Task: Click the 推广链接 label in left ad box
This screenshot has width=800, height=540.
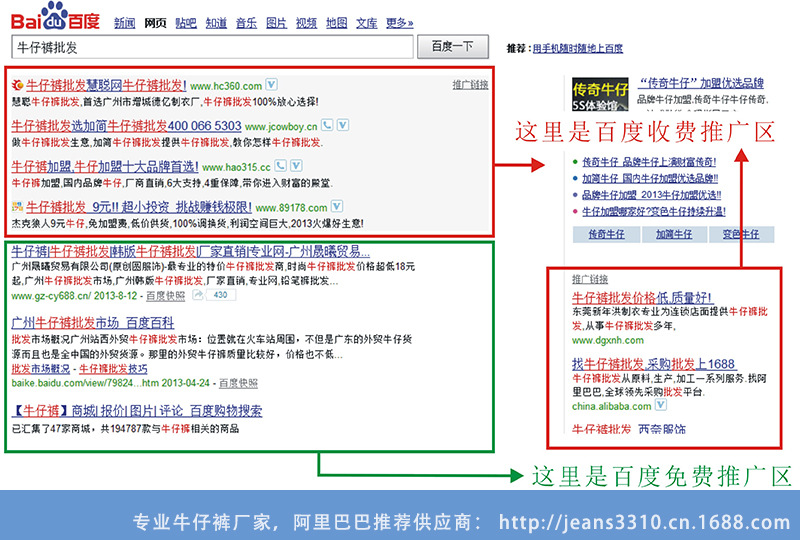Action: pos(470,85)
